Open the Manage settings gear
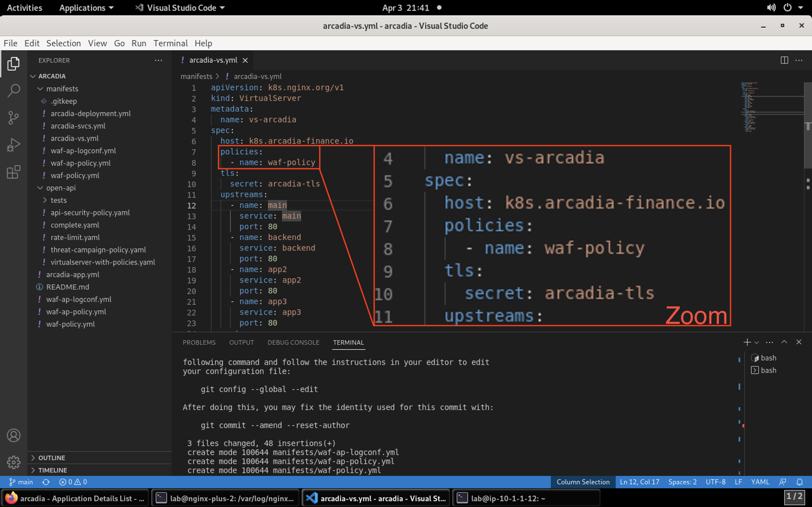The width and height of the screenshot is (812, 507). (x=14, y=462)
